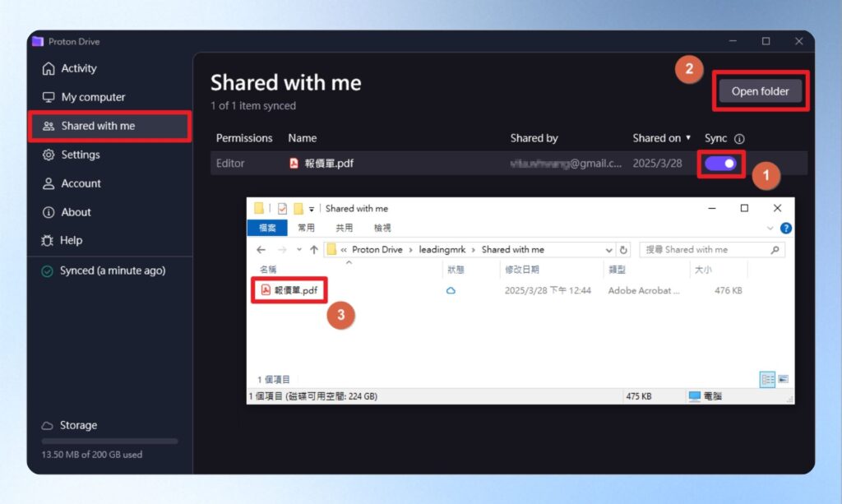The height and width of the screenshot is (504, 842).
Task: Switch Explorer to large icons view
Action: (x=784, y=380)
